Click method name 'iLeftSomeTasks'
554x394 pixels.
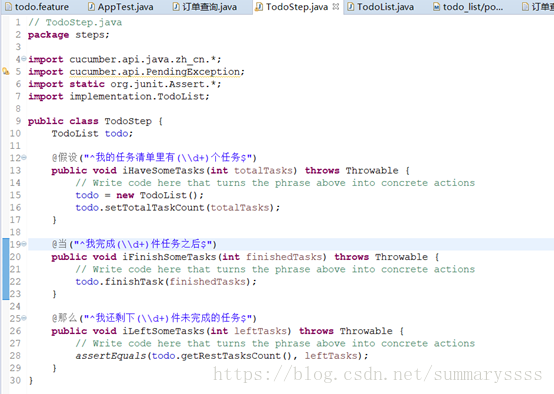[x=163, y=331]
